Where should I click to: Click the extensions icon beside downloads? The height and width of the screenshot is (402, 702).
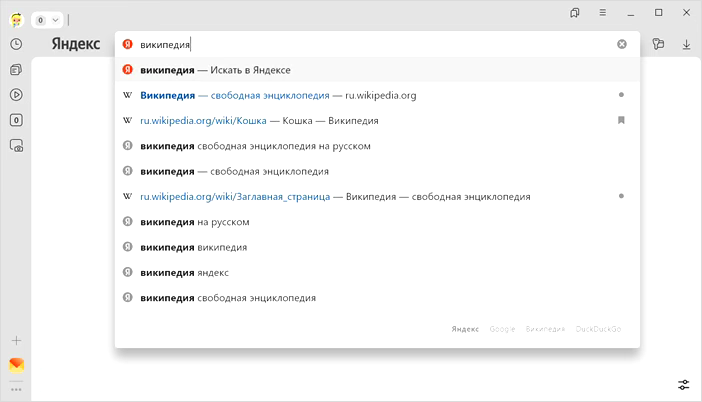[x=658, y=44]
